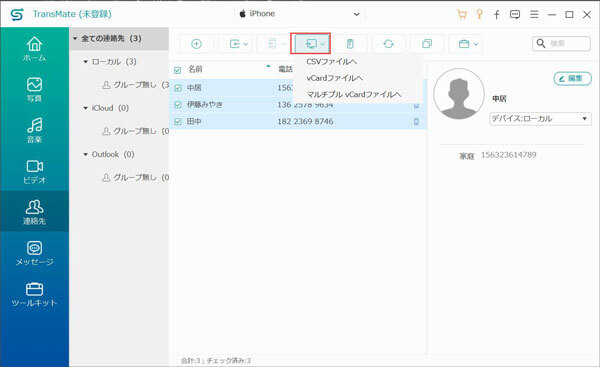Open the Facebook icon in title bar
This screenshot has height=367, width=600.
point(497,15)
